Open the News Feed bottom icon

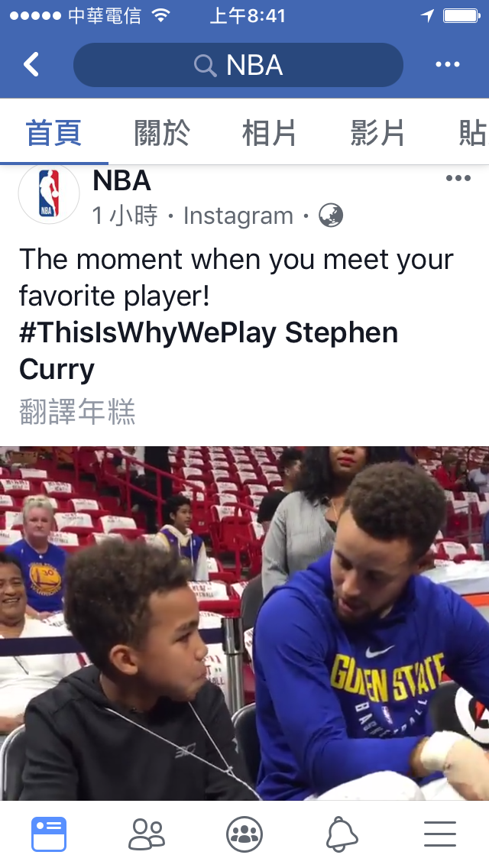pyautogui.click(x=49, y=834)
